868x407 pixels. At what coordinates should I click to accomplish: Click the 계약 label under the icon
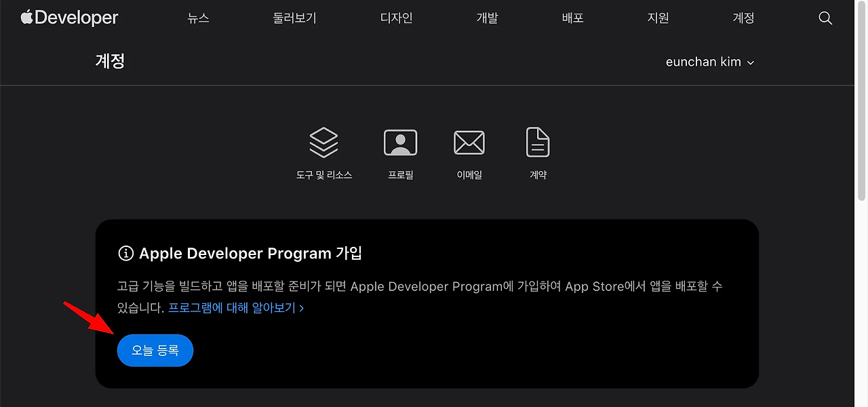pyautogui.click(x=538, y=175)
